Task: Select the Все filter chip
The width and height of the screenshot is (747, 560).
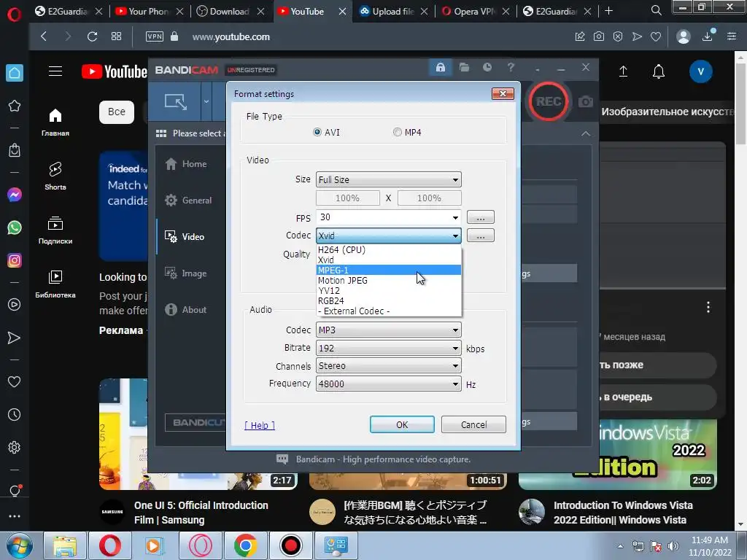Action: (117, 112)
